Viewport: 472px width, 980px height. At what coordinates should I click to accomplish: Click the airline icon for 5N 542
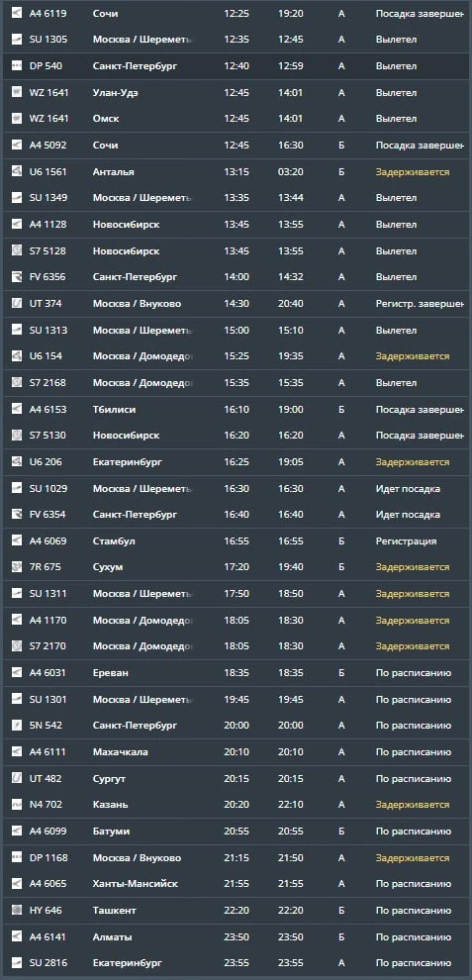(x=17, y=726)
